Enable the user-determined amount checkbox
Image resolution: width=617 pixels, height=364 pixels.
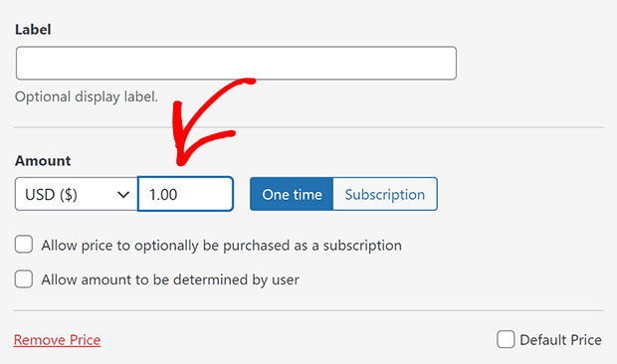(24, 279)
